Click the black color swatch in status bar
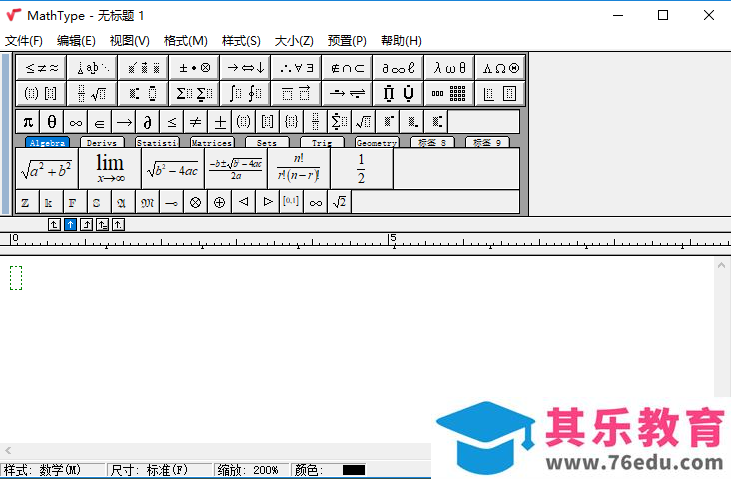The width and height of the screenshot is (731, 479). pyautogui.click(x=354, y=470)
